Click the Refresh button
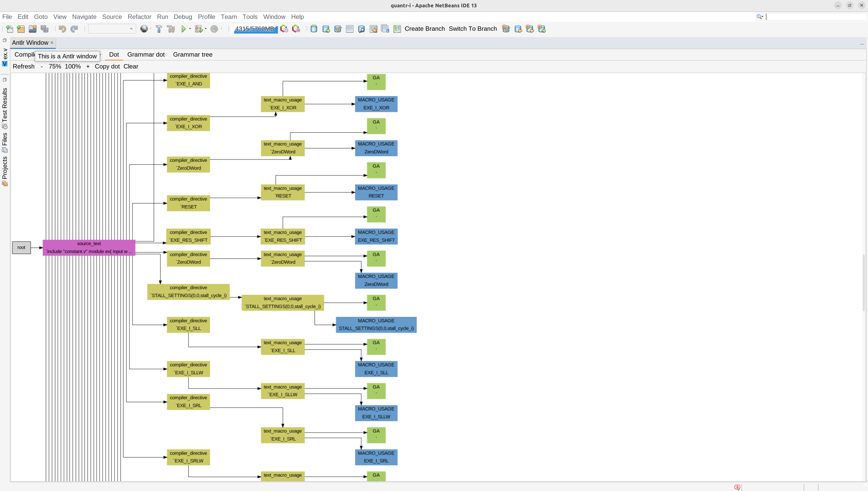The image size is (868, 491). point(24,66)
